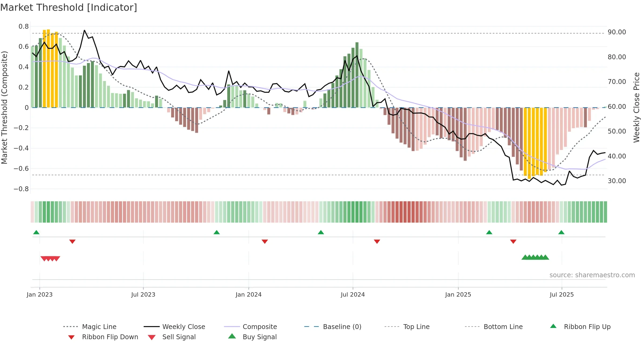
Task: Toggle the Ribbon Flip Down legend entry
Action: tap(103, 337)
